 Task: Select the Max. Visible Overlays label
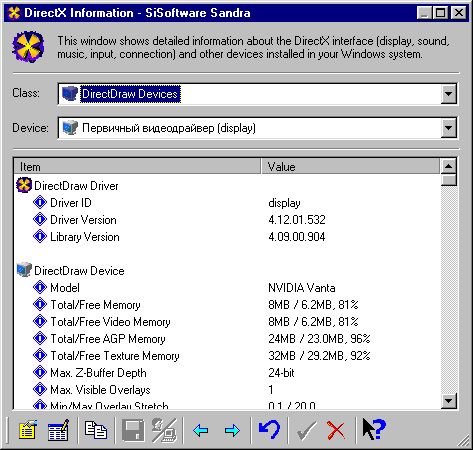[x=100, y=390]
